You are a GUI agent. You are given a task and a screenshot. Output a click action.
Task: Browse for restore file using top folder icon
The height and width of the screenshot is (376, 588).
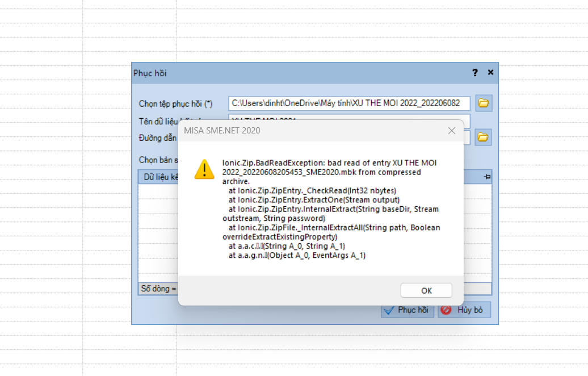tap(484, 103)
